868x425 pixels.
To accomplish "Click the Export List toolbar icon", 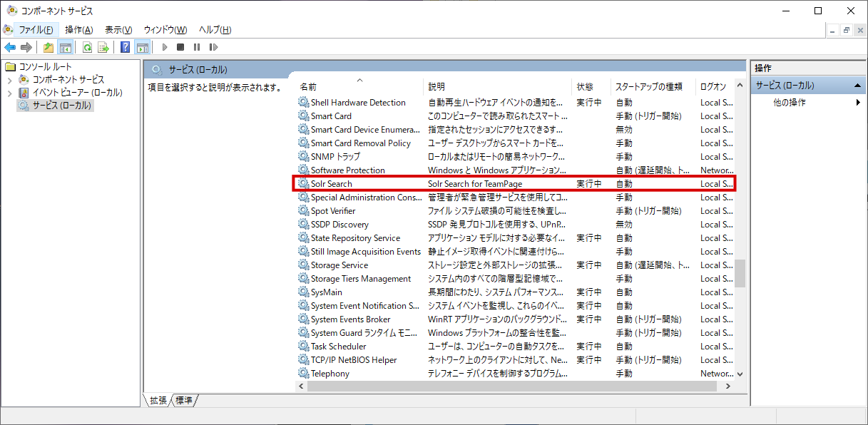I will [x=103, y=48].
